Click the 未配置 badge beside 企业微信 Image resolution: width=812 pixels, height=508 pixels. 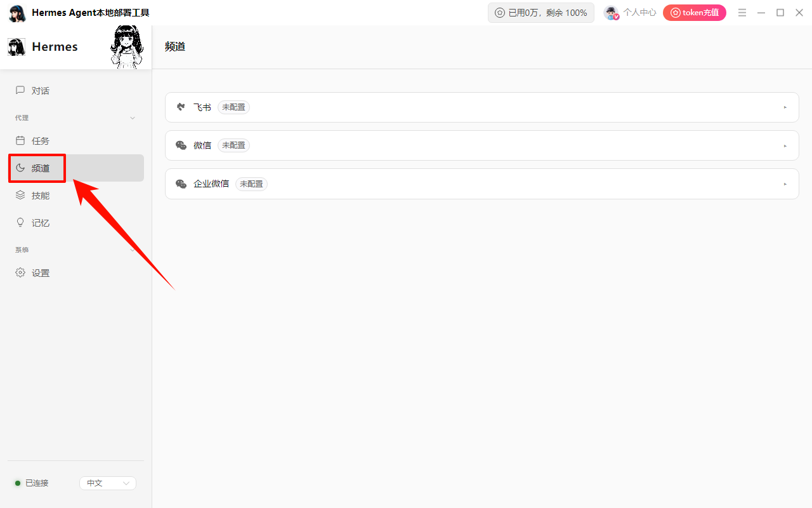(x=251, y=184)
